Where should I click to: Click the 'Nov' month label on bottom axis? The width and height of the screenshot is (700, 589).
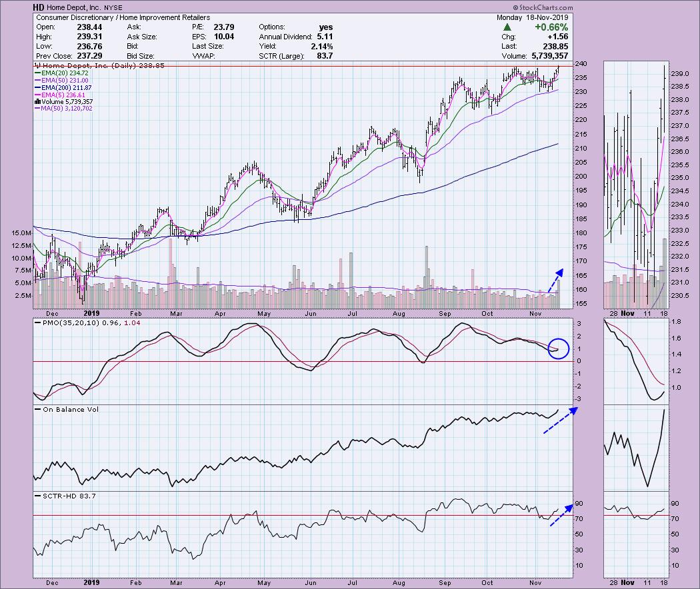tap(535, 582)
